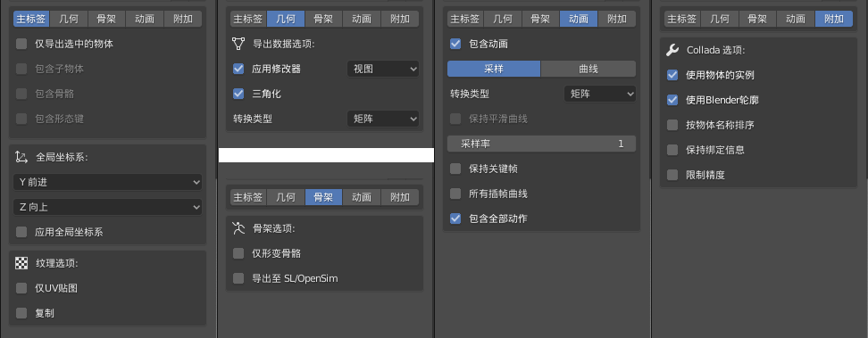Enable 仅形变骨骼 checkbox
The image size is (868, 338).
pos(238,253)
